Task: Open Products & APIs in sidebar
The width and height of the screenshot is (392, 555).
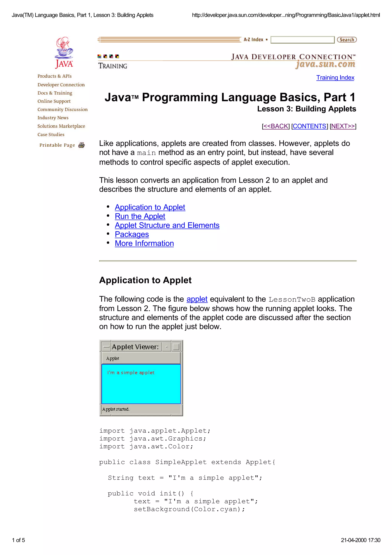Action: (x=55, y=76)
